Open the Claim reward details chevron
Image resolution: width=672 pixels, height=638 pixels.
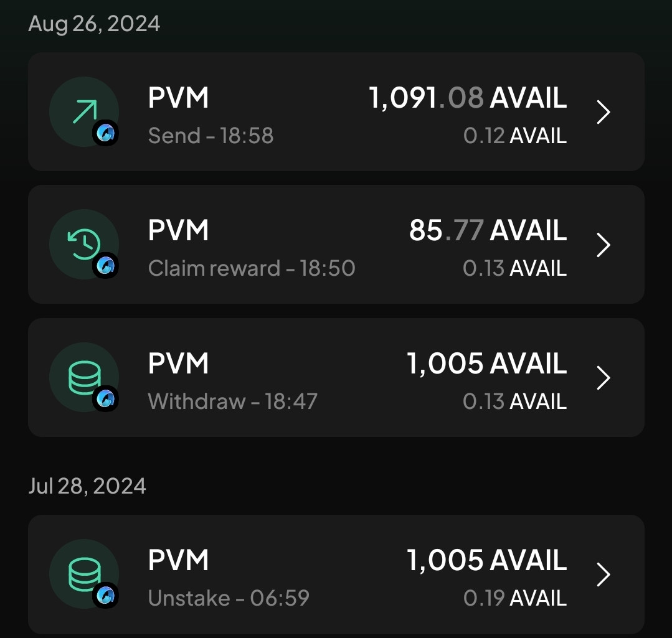coord(602,245)
